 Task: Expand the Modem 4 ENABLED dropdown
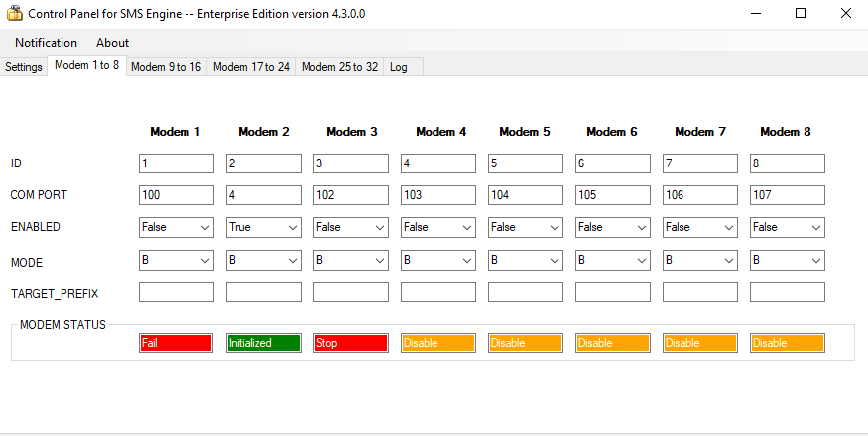coord(438,227)
